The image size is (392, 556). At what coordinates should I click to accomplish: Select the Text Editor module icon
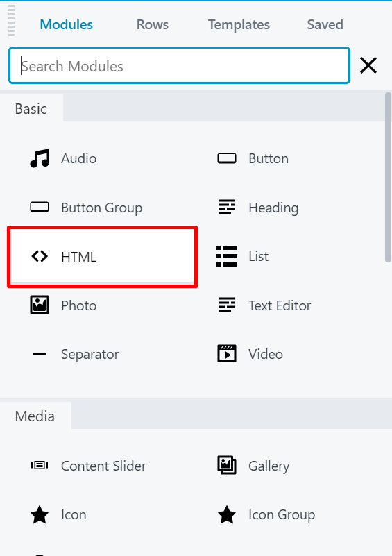pyautogui.click(x=227, y=305)
